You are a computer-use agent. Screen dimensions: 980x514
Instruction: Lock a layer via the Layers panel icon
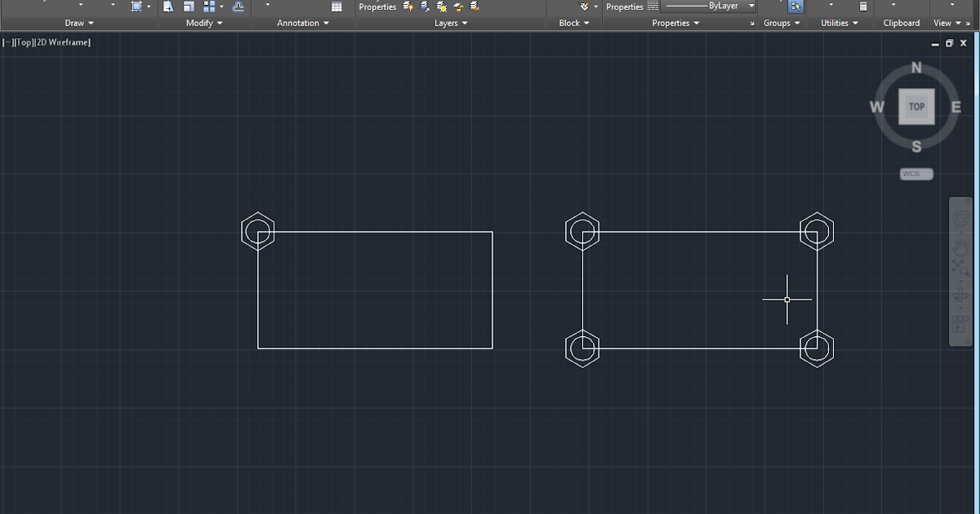pyautogui.click(x=457, y=7)
